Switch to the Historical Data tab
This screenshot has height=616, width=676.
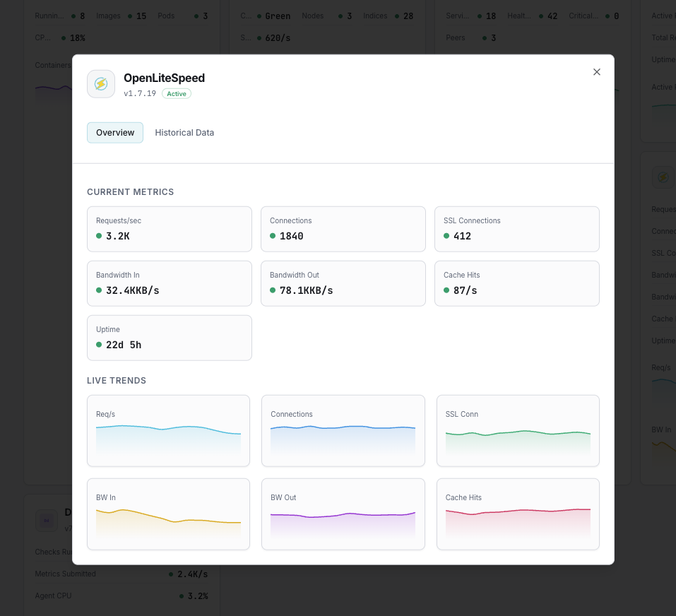click(x=184, y=132)
